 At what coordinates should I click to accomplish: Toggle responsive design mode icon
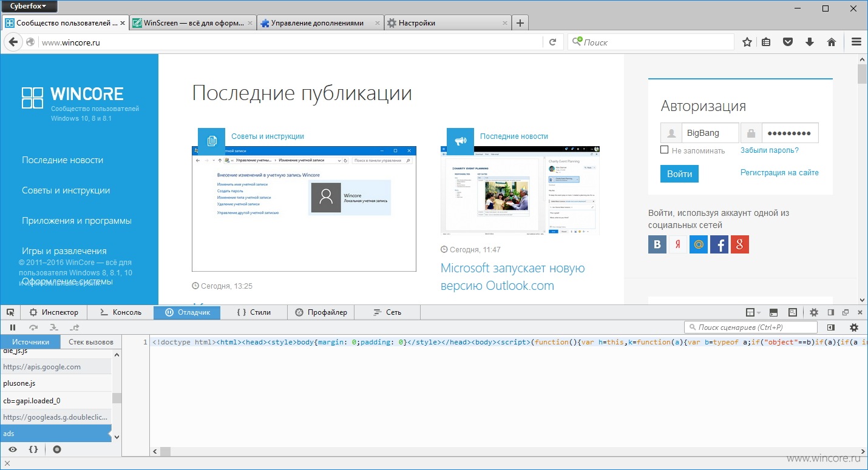coord(792,312)
